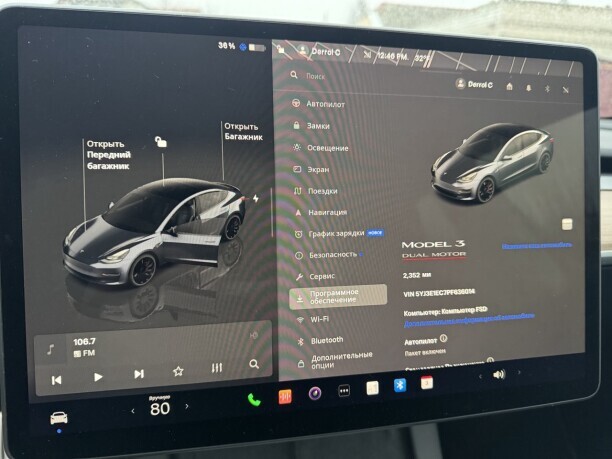Skip to the next radio station
612x459 pixels.
tap(138, 374)
